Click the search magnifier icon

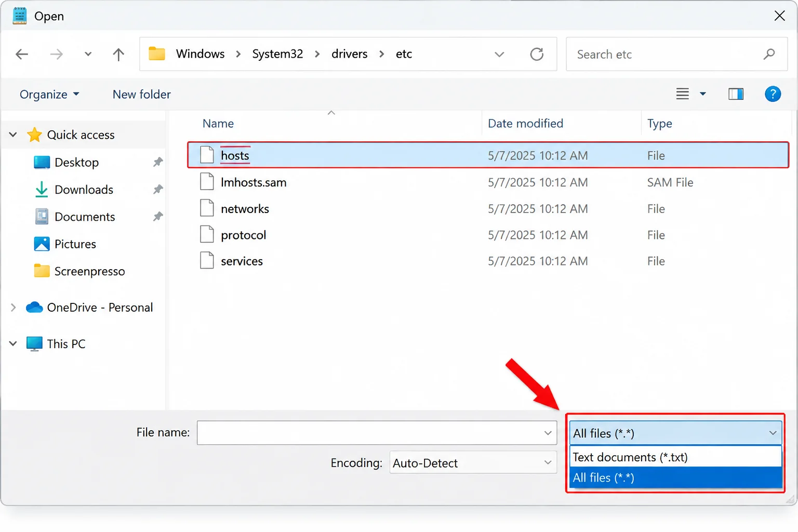pos(769,54)
